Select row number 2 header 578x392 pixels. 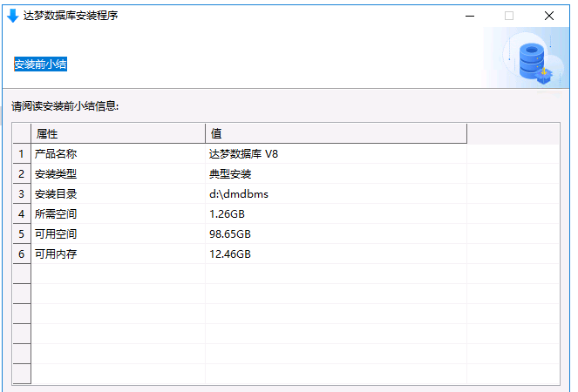point(22,174)
